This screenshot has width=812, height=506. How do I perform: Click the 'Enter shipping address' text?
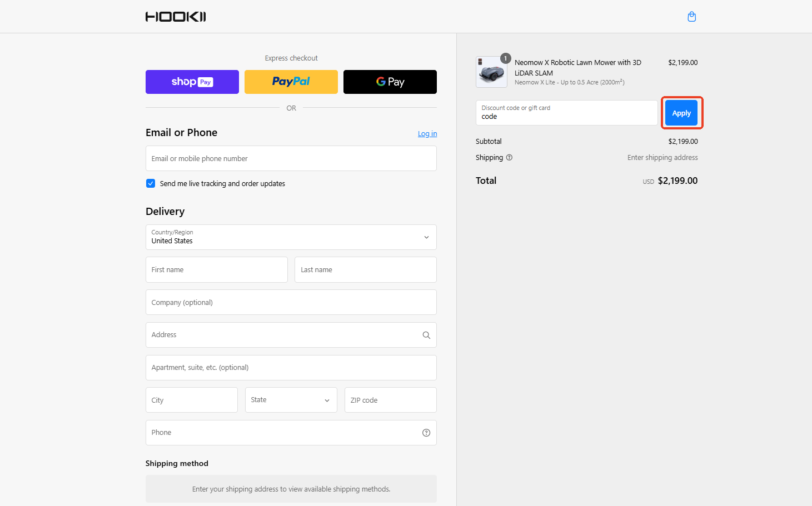[x=662, y=158]
